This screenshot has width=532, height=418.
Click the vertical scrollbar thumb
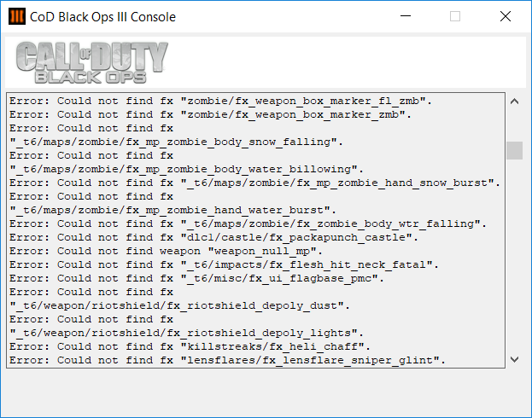[x=514, y=150]
